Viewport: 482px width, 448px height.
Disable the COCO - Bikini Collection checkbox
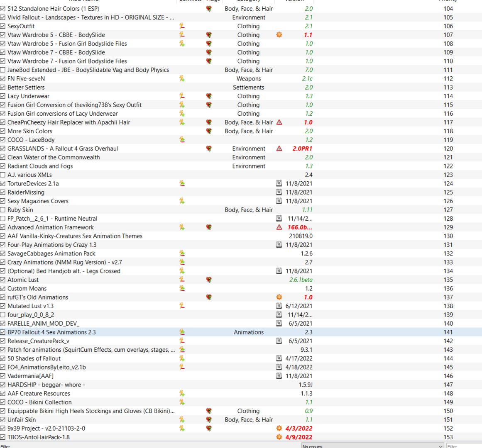(x=3, y=402)
